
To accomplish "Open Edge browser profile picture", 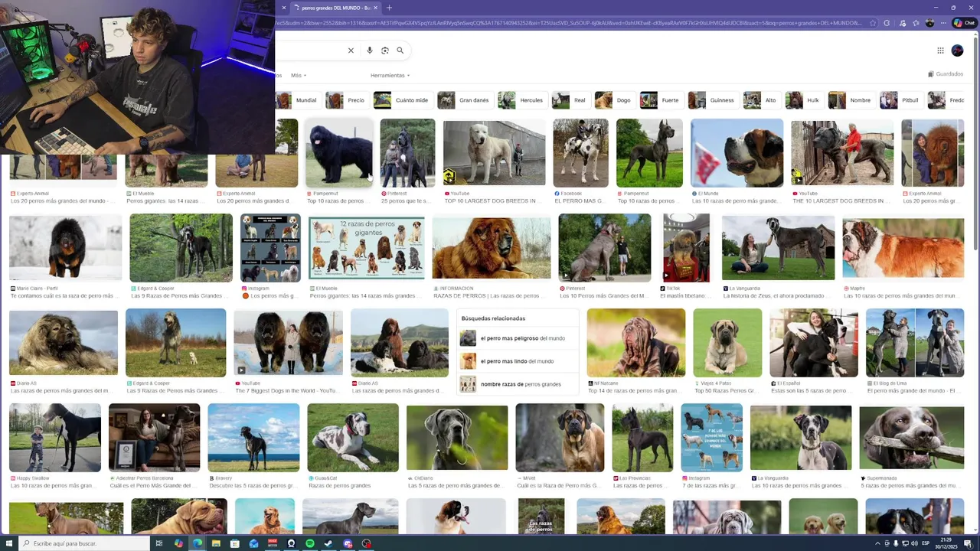I will tap(929, 23).
